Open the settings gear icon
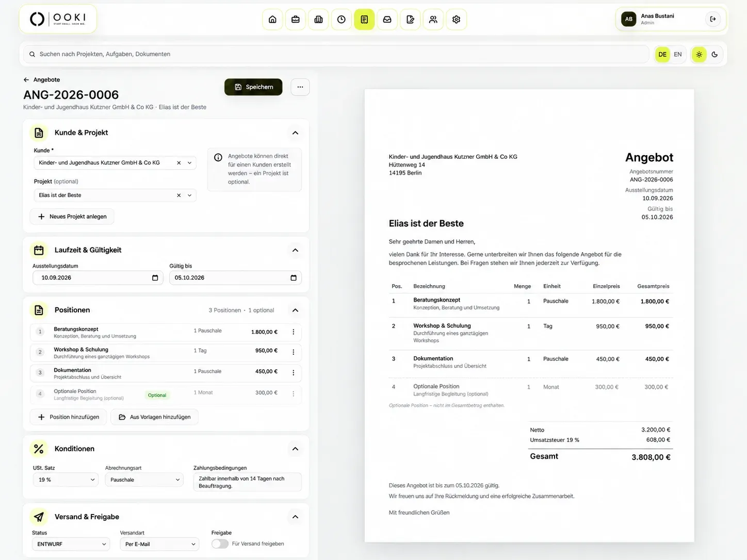Image resolution: width=747 pixels, height=560 pixels. 456,20
